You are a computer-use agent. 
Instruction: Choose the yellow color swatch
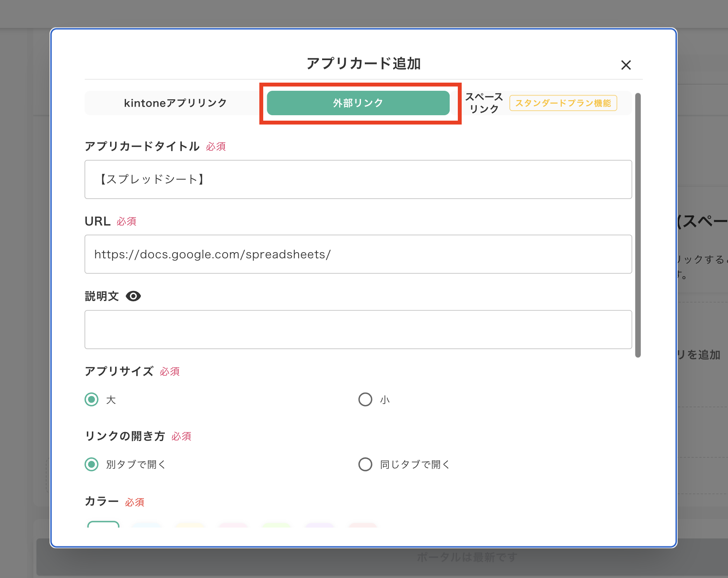[190, 528]
